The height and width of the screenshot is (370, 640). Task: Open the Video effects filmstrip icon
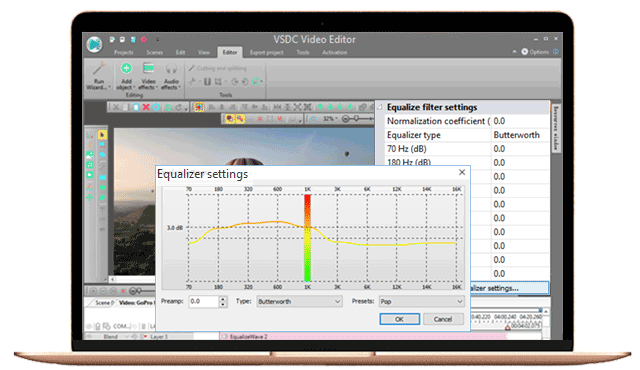click(x=148, y=68)
